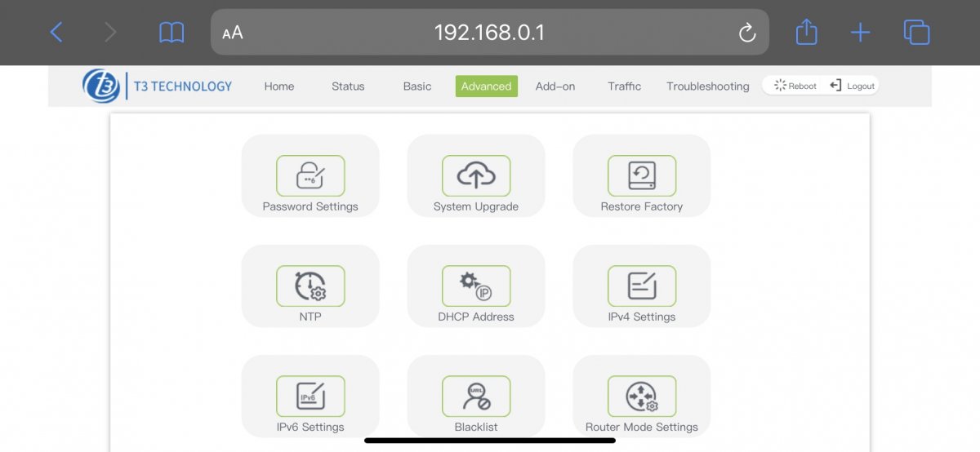Switch to the Status tab

click(x=348, y=86)
